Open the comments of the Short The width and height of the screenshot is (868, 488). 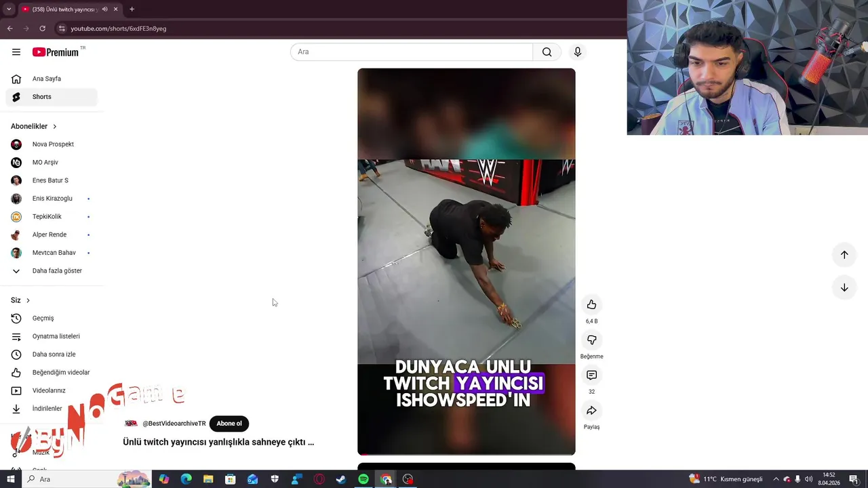pyautogui.click(x=591, y=375)
